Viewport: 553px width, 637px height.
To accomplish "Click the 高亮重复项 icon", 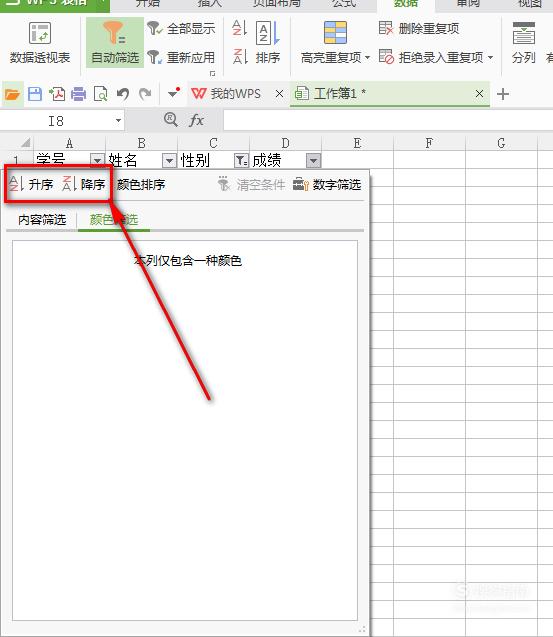I will (335, 32).
